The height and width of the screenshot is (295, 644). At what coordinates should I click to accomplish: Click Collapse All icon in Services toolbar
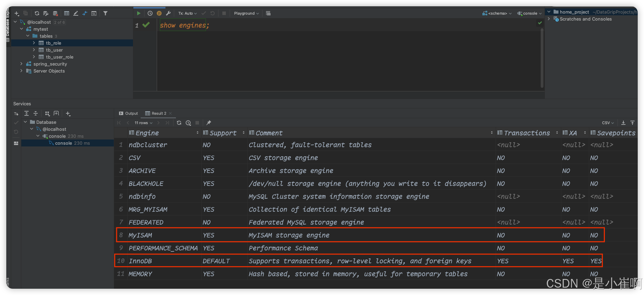pyautogui.click(x=36, y=114)
